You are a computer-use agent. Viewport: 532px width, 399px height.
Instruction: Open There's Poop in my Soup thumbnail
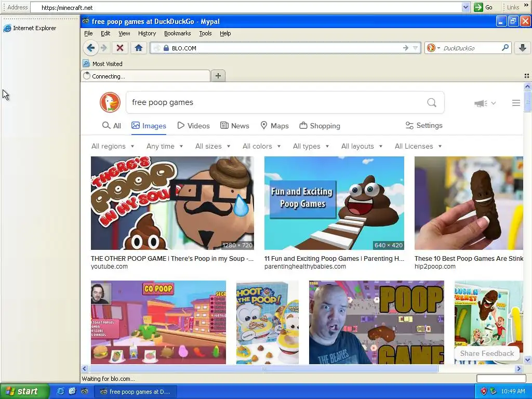(x=172, y=203)
